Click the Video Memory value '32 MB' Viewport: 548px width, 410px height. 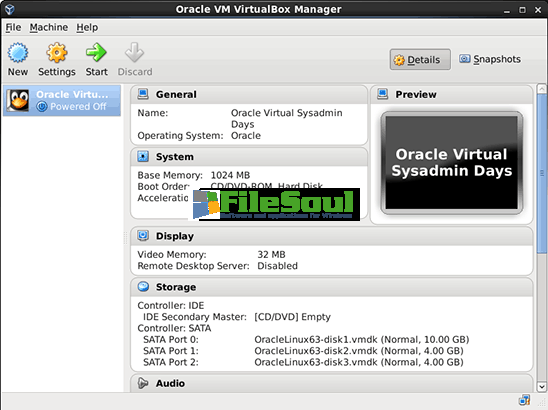[x=271, y=254]
